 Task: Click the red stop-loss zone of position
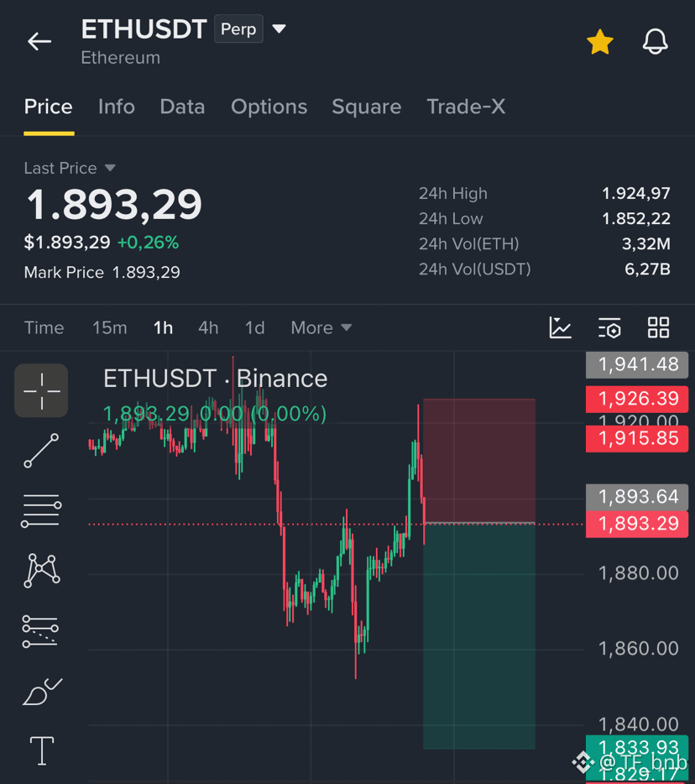coord(479,461)
